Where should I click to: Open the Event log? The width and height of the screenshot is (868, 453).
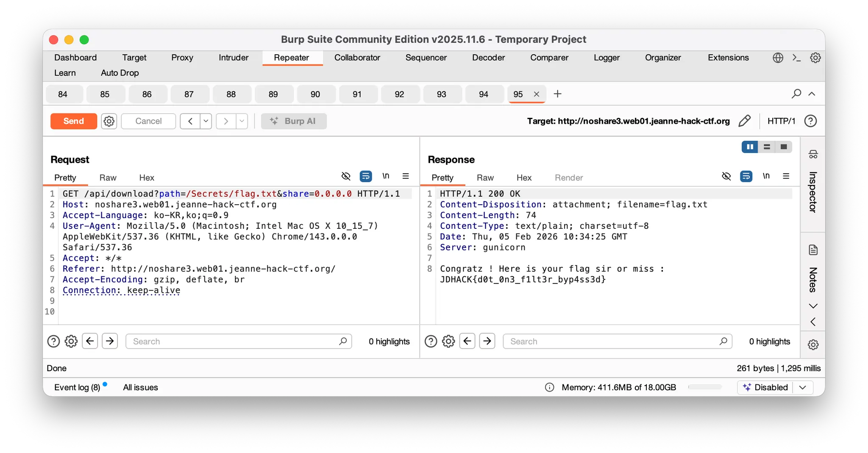pos(77,387)
